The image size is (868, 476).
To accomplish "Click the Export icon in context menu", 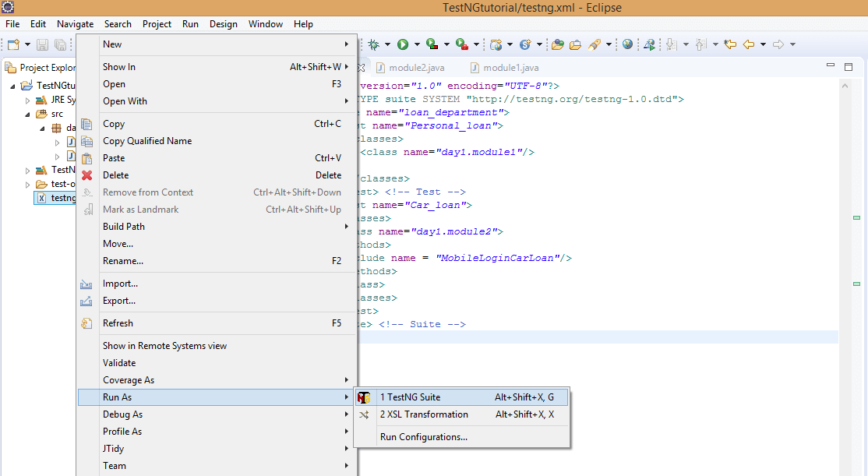I will coord(86,301).
